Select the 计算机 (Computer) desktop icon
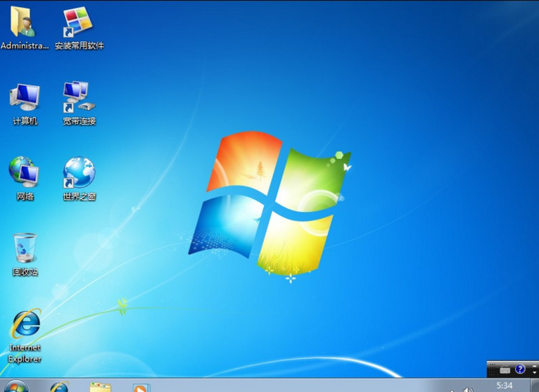539x392 pixels. 25,103
